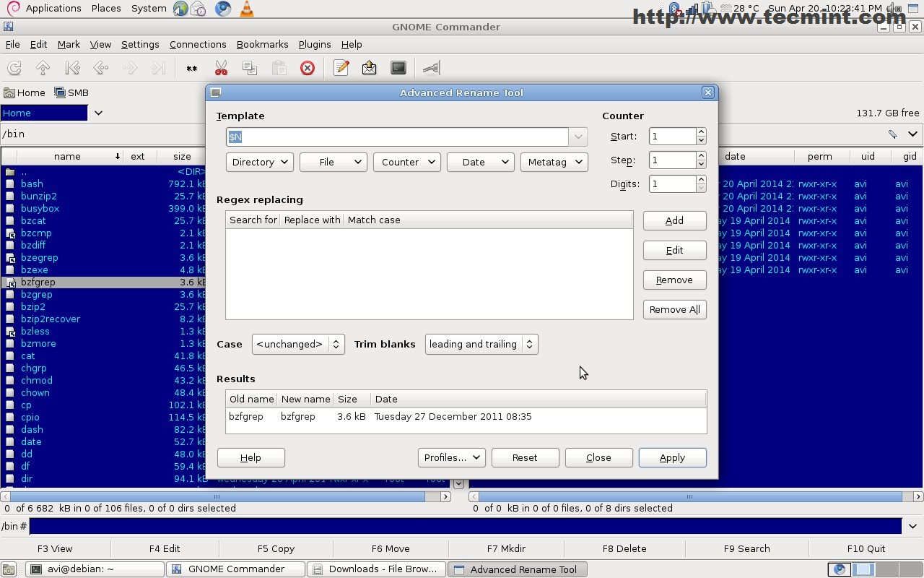Open the Plugins menu

[x=315, y=44]
